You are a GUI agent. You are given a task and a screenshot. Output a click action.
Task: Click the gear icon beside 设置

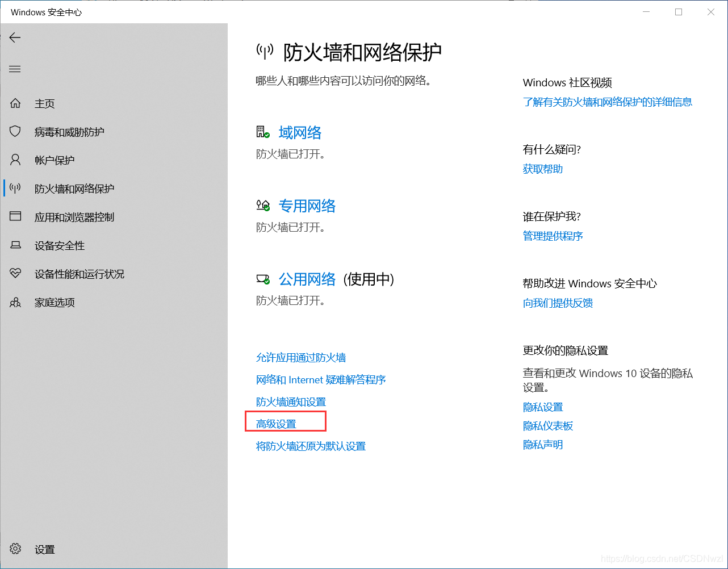[x=15, y=549]
